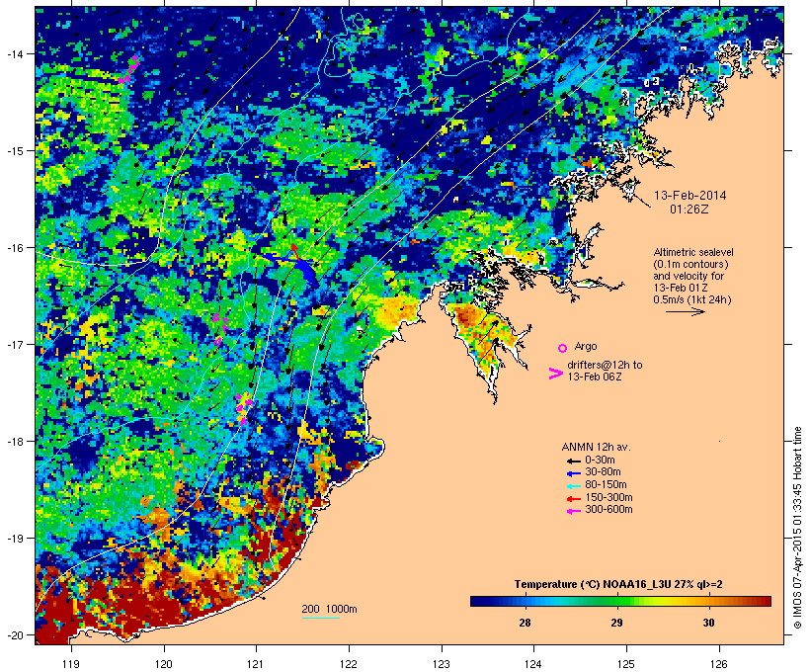Click the '124' longitude axis label
The height and width of the screenshot is (672, 810).
coord(533,664)
